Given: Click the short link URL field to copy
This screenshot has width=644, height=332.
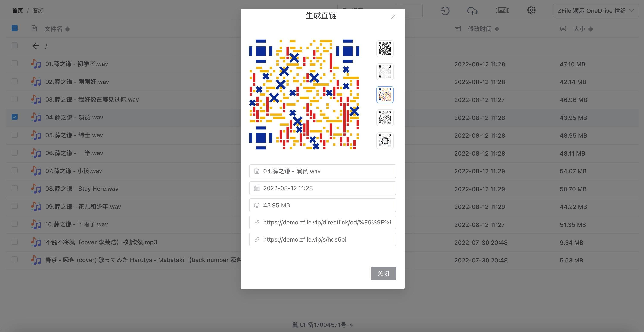Looking at the screenshot, I should click(x=322, y=239).
